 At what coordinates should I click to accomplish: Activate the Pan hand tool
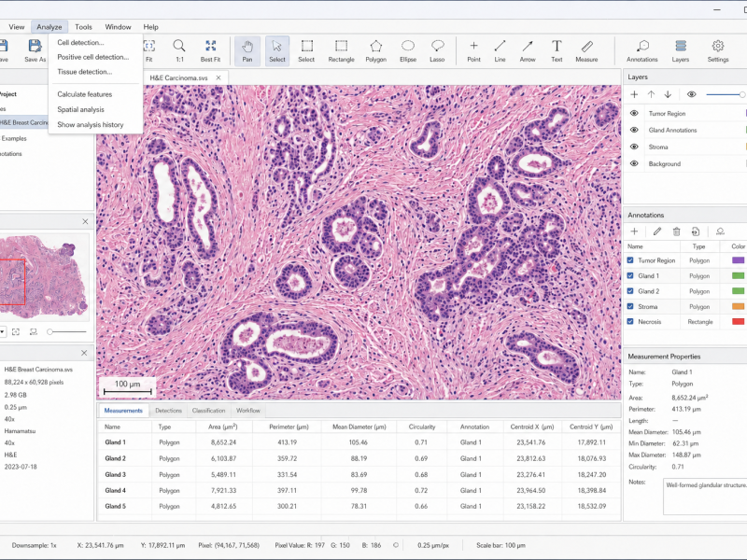pyautogui.click(x=247, y=50)
